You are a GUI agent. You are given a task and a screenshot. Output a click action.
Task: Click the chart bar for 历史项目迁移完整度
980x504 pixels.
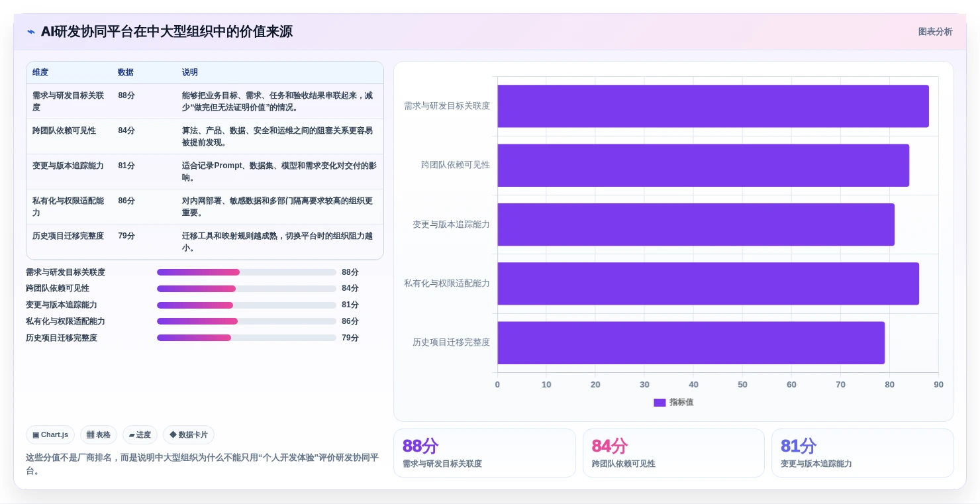click(691, 342)
